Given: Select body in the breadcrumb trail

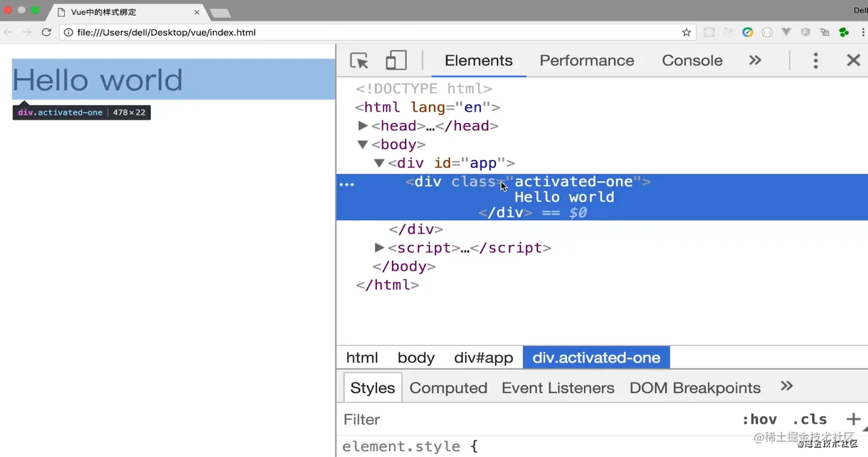Looking at the screenshot, I should click(x=416, y=358).
